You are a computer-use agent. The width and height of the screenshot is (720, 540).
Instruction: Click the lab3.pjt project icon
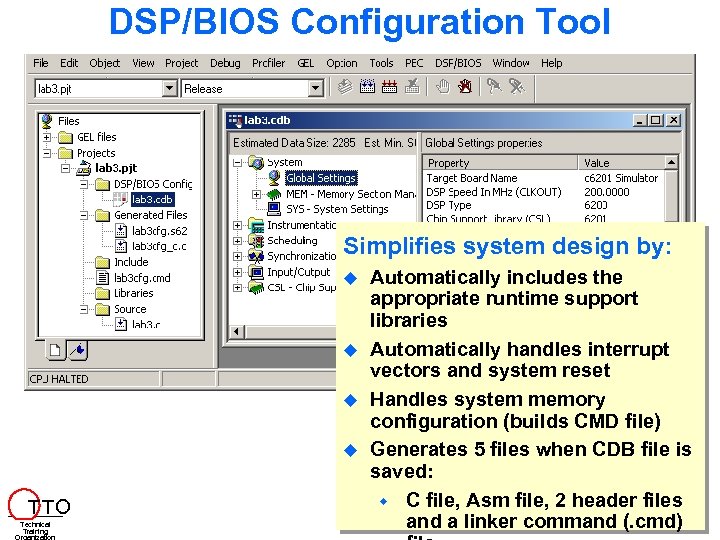point(84,169)
